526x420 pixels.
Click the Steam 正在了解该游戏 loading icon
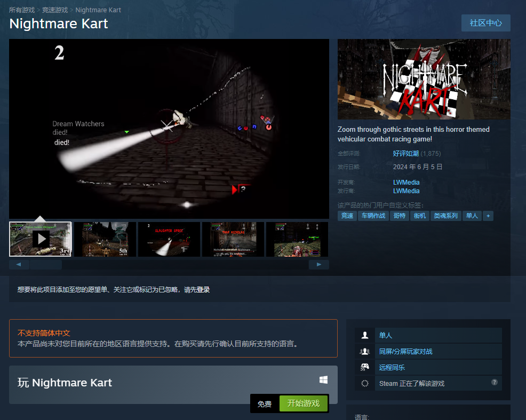coord(365,383)
